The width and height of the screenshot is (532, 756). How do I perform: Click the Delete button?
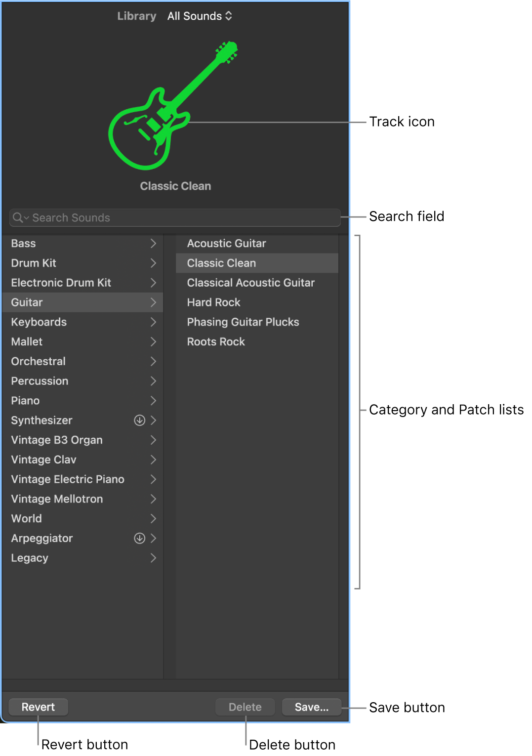pyautogui.click(x=245, y=707)
